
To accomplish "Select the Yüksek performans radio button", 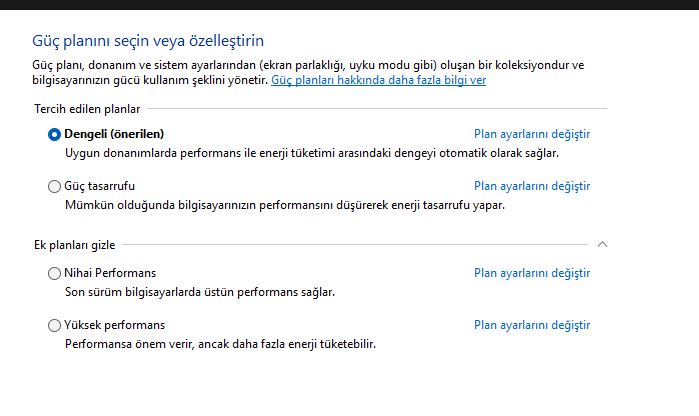I will (54, 325).
